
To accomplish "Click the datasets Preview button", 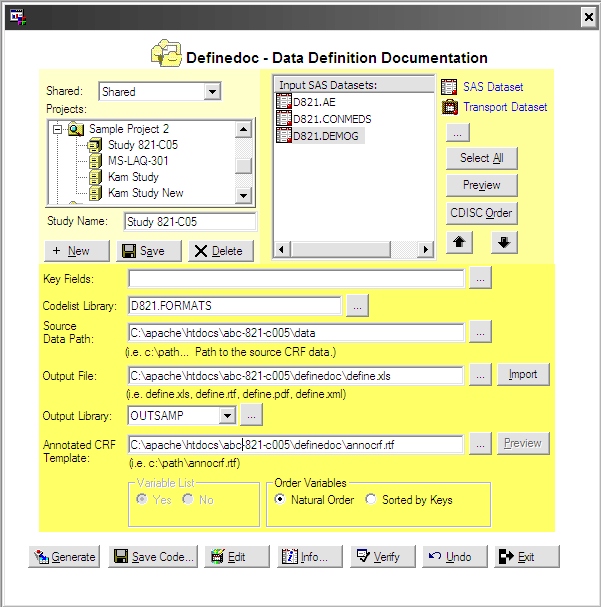I will 482,185.
